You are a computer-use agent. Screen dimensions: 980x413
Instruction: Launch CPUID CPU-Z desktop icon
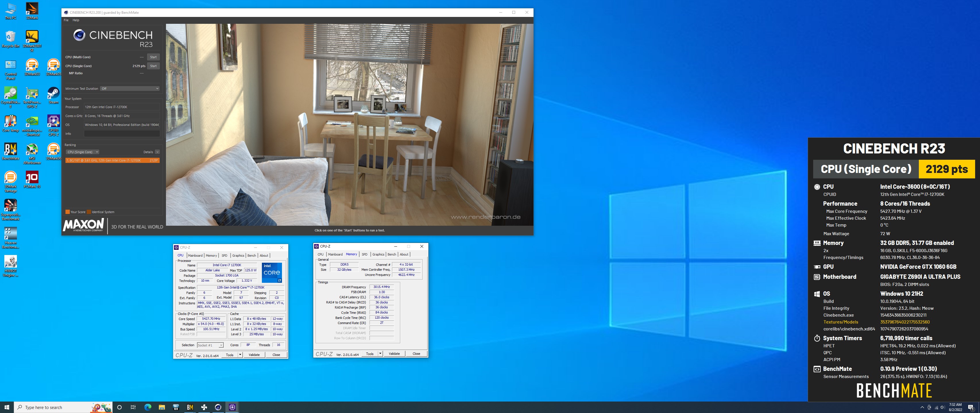pyautogui.click(x=53, y=125)
